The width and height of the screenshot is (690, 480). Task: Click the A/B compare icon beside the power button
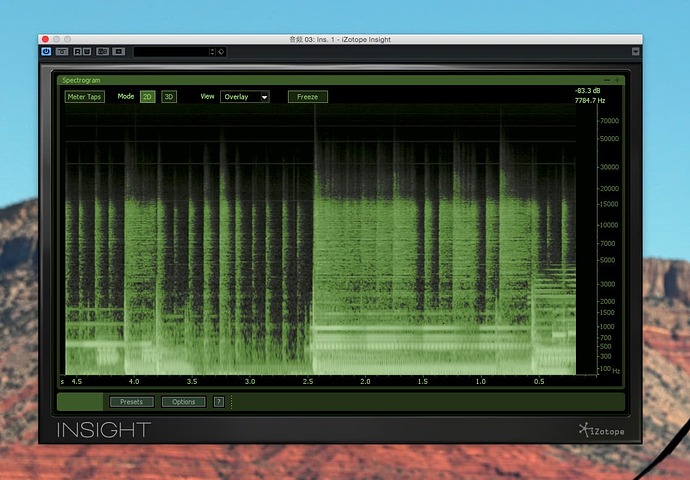point(62,51)
